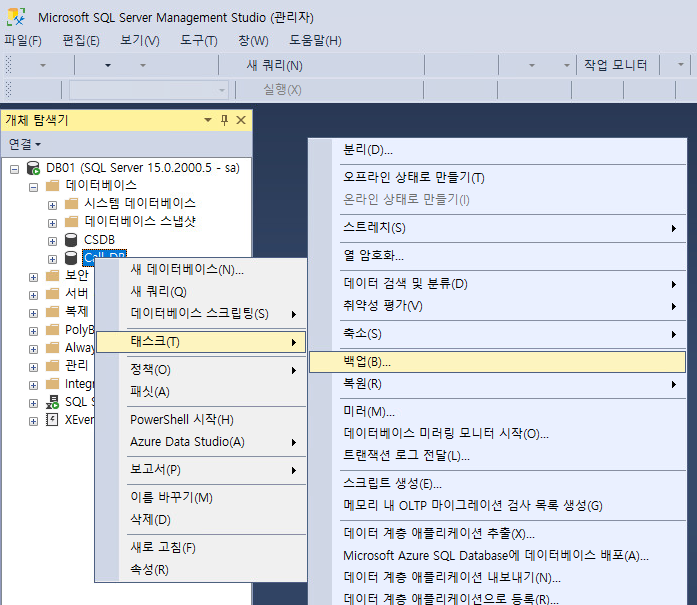The image size is (697, 605).
Task: Click the 시스템 데이터베이스 folder icon
Action: pos(71,204)
